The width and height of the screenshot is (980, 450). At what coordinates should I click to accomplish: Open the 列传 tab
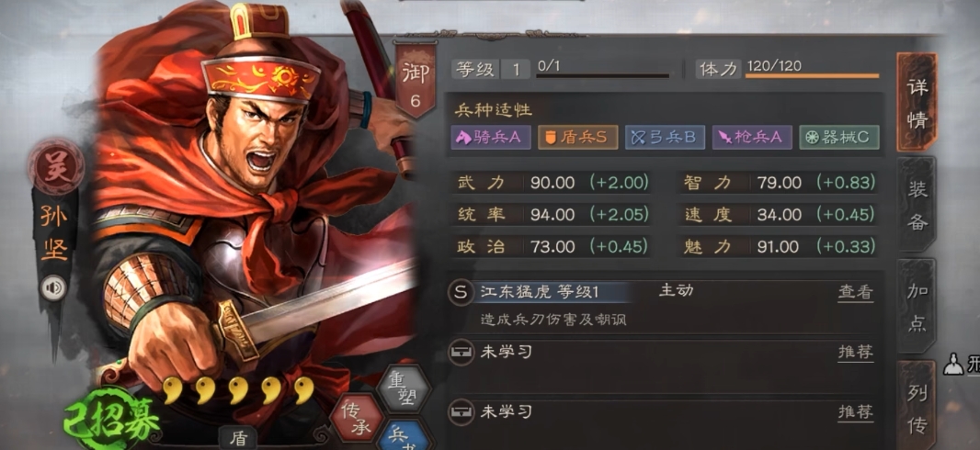[917, 406]
